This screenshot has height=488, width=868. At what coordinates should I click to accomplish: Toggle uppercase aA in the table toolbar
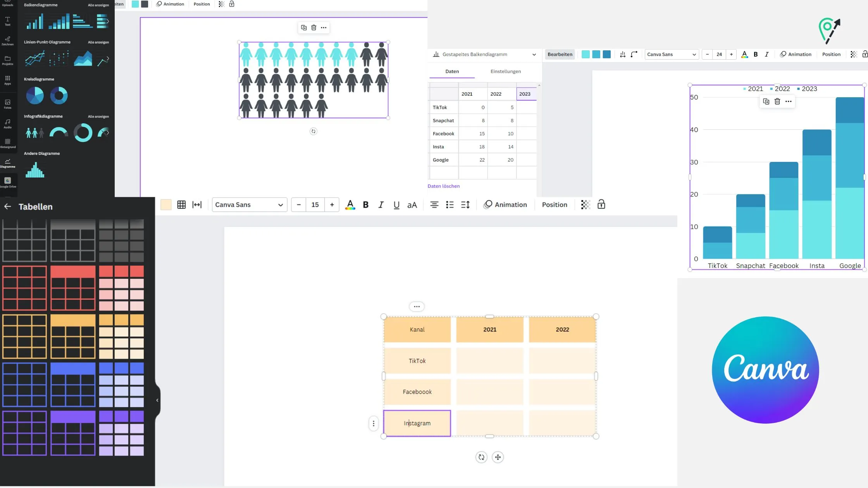point(412,204)
